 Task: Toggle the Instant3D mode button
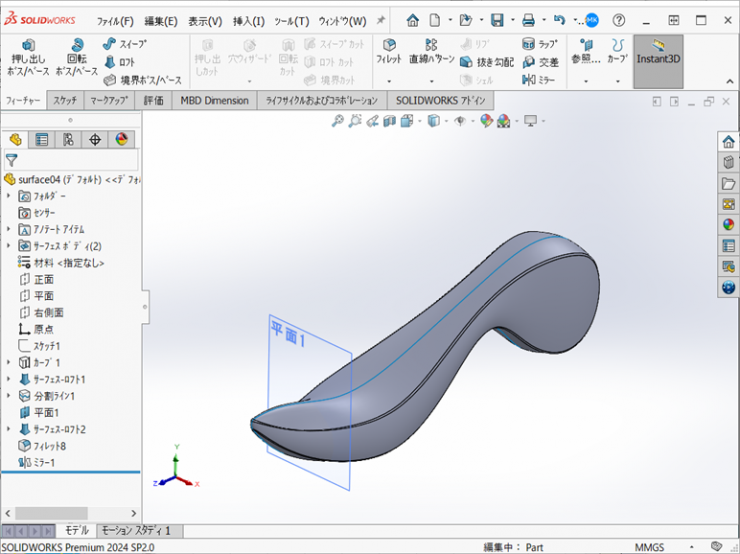click(x=658, y=52)
